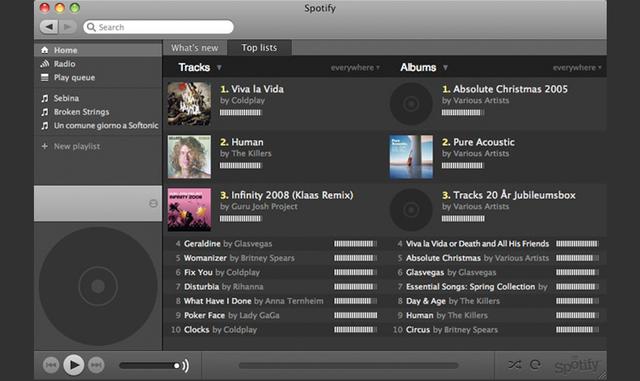Expand the Tracks dropdown arrow
This screenshot has width=640, height=381.
(219, 67)
